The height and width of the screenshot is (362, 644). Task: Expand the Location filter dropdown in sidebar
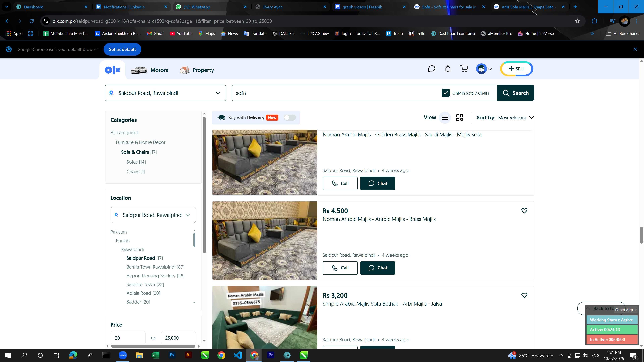tap(153, 215)
